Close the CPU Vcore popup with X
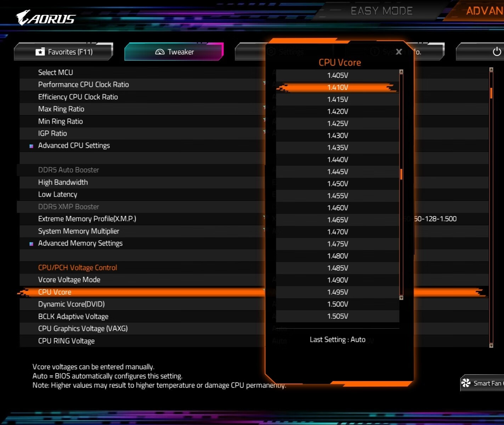The image size is (504, 425). click(x=399, y=52)
